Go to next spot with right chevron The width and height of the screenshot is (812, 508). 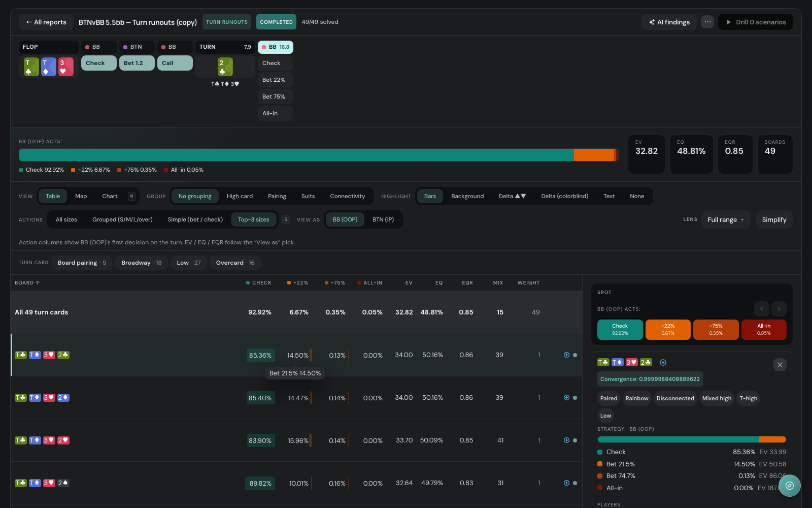pos(779,309)
